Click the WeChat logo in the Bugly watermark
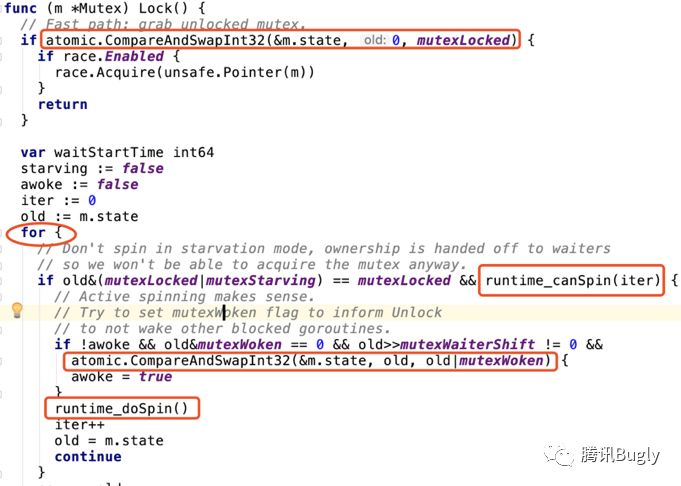Image resolution: width=681 pixels, height=486 pixels. (559, 455)
